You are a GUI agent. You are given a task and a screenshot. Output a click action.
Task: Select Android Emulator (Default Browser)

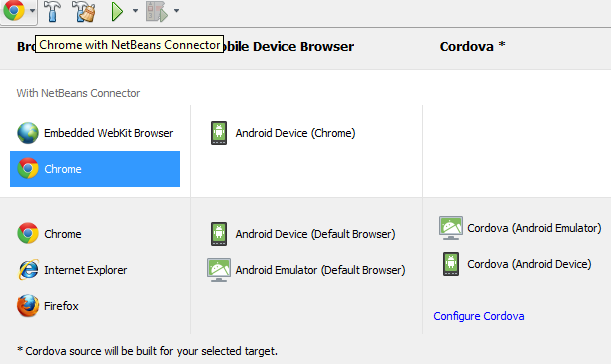(306, 270)
